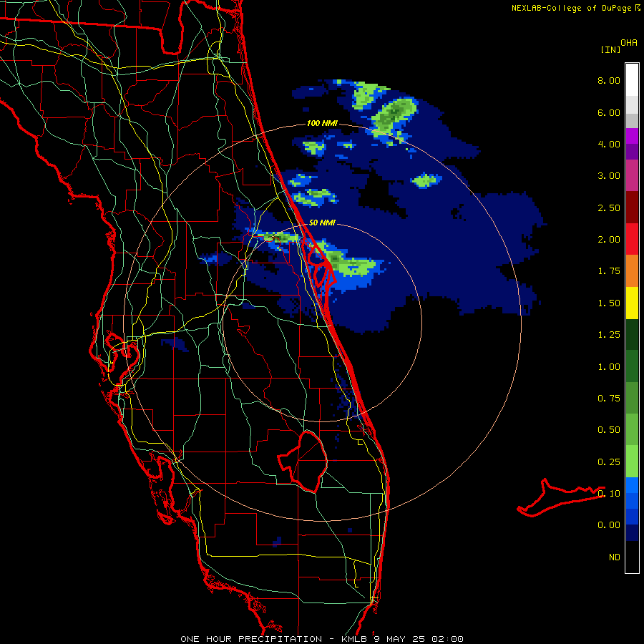Click the 100 NMI range ring label
This screenshot has height=644, width=644.
(322, 123)
